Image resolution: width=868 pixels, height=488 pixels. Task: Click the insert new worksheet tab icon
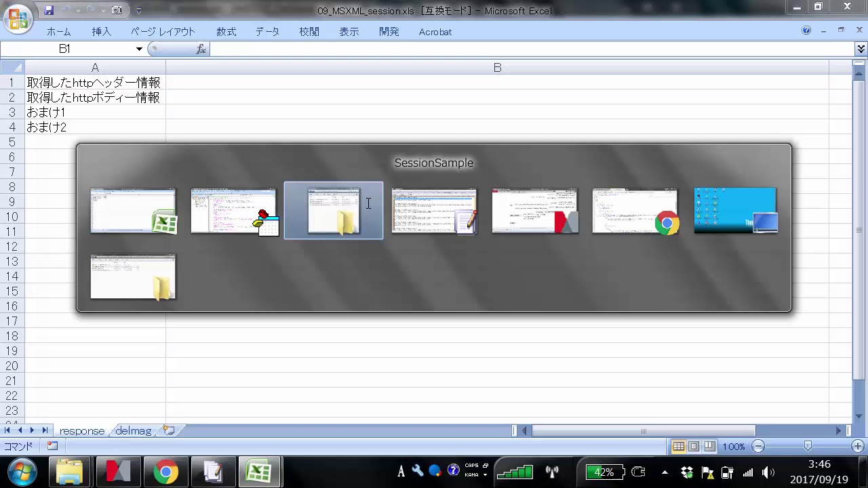[169, 430]
